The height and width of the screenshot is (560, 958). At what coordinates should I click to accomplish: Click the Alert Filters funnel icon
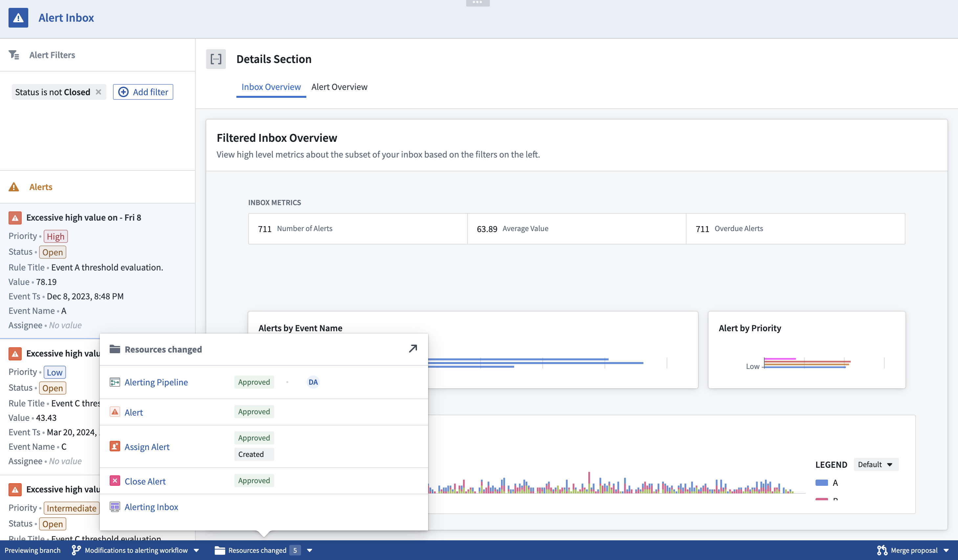[14, 55]
